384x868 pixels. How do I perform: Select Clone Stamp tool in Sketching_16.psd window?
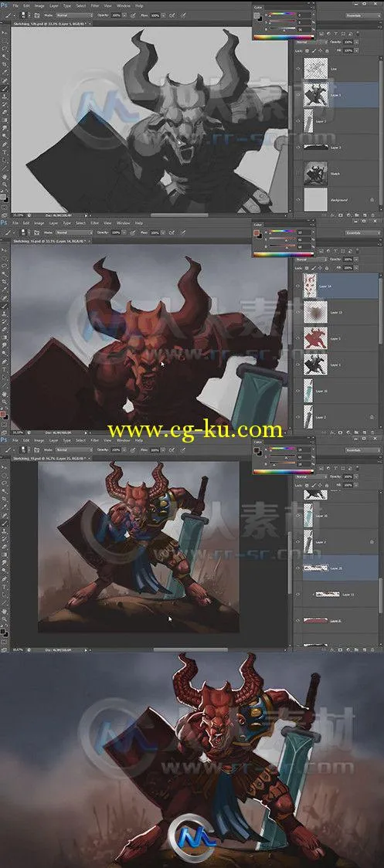pyautogui.click(x=5, y=314)
